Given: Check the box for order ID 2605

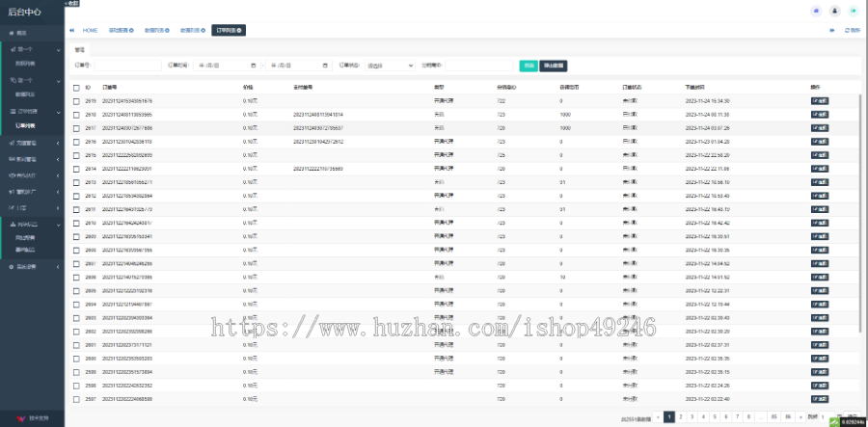Looking at the screenshot, I should (76, 291).
